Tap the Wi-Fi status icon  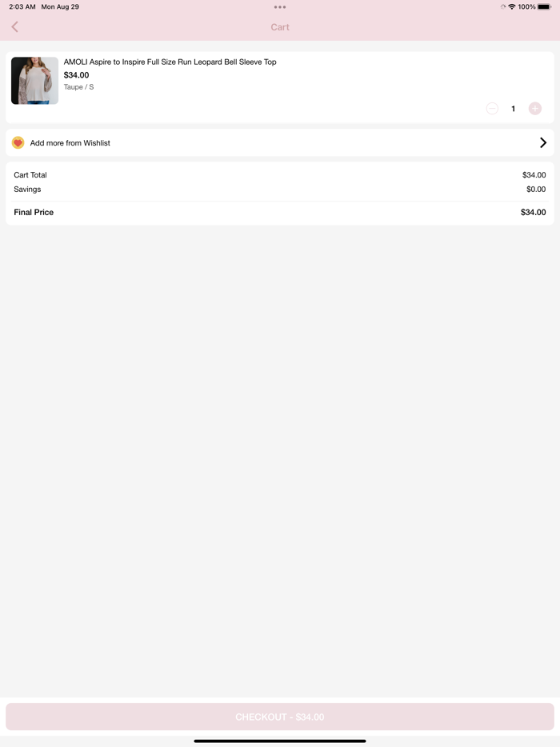pos(512,7)
